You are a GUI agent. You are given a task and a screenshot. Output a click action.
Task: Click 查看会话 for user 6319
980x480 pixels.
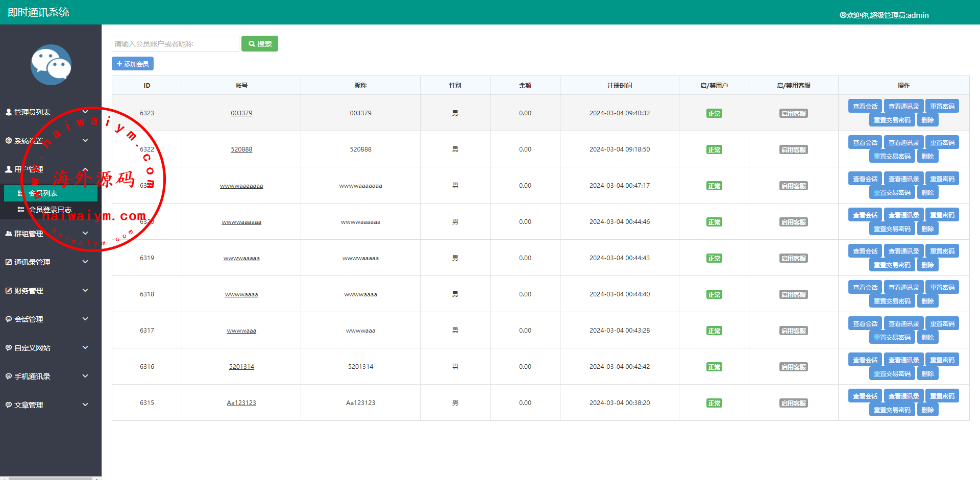(865, 251)
